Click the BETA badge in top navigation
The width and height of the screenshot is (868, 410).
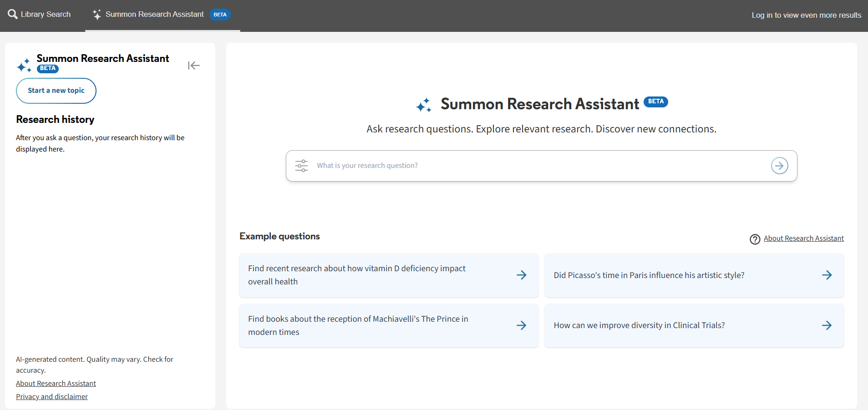[220, 15]
